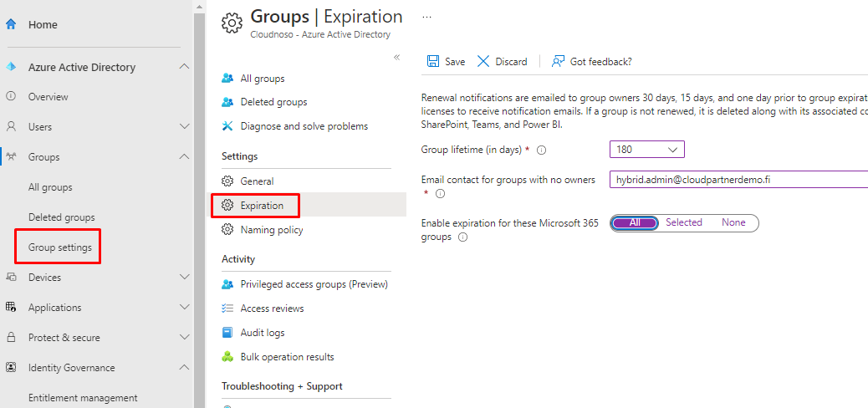Click the Discard X icon
This screenshot has height=408, width=868.
point(483,61)
